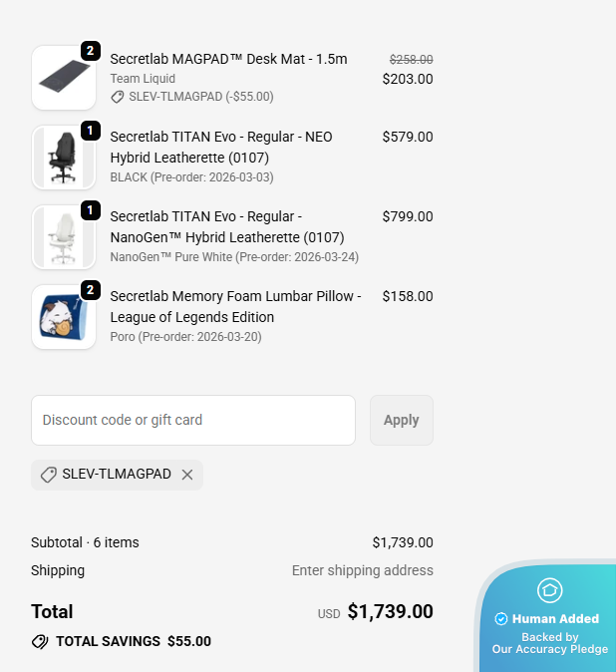
Task: Click the white TITAN Evo NanoGen chair thumbnail
Action: click(63, 237)
